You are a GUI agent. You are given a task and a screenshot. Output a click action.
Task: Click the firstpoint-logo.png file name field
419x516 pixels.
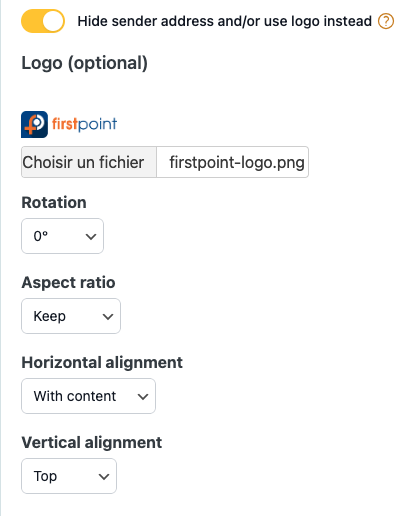233,162
